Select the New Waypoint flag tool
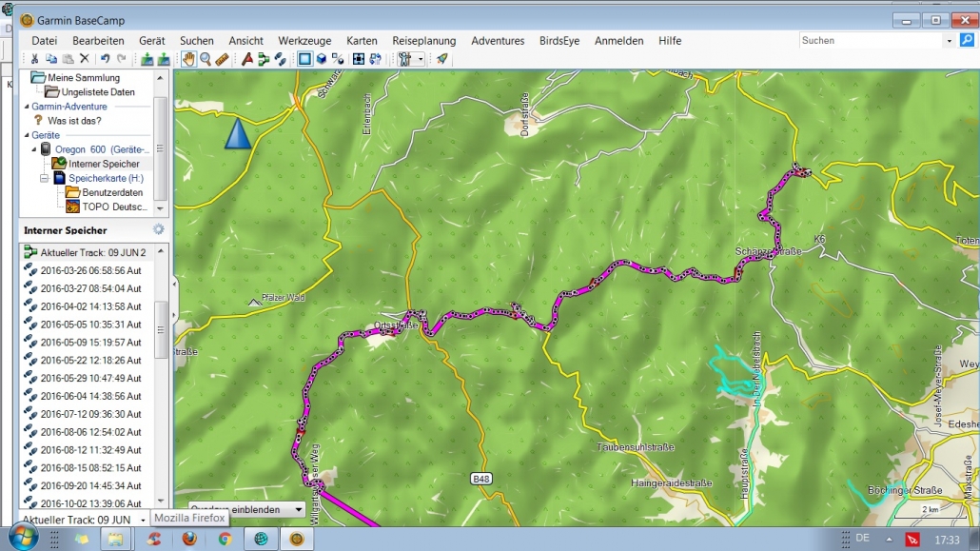 click(x=246, y=59)
